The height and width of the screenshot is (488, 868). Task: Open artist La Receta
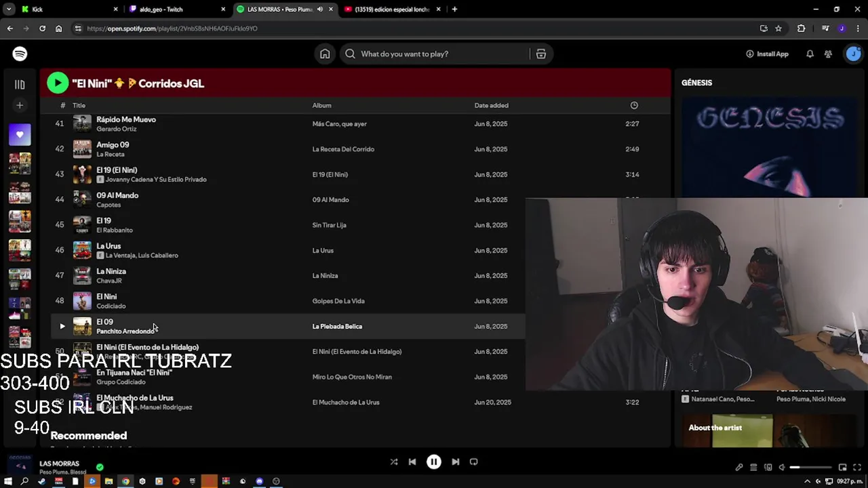click(111, 154)
